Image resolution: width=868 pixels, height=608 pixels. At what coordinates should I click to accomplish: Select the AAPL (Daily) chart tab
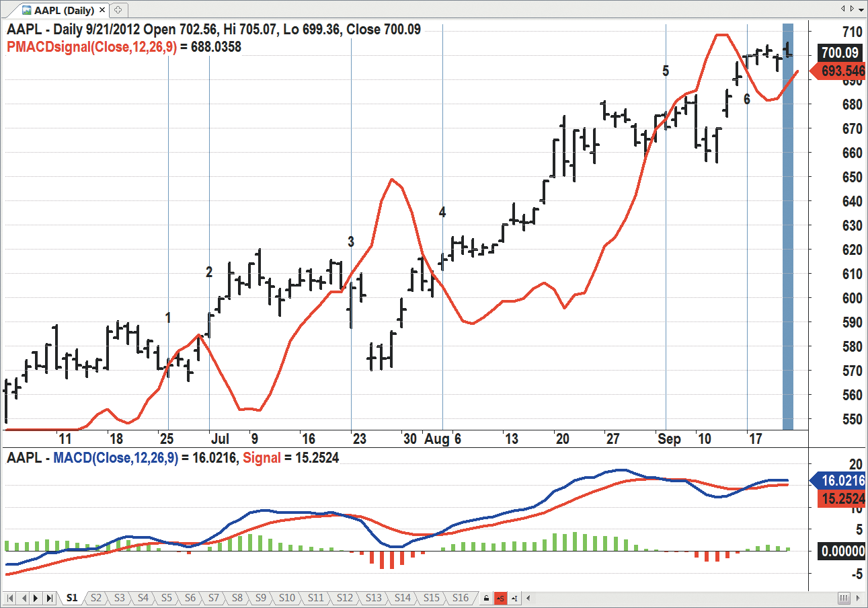pos(63,9)
